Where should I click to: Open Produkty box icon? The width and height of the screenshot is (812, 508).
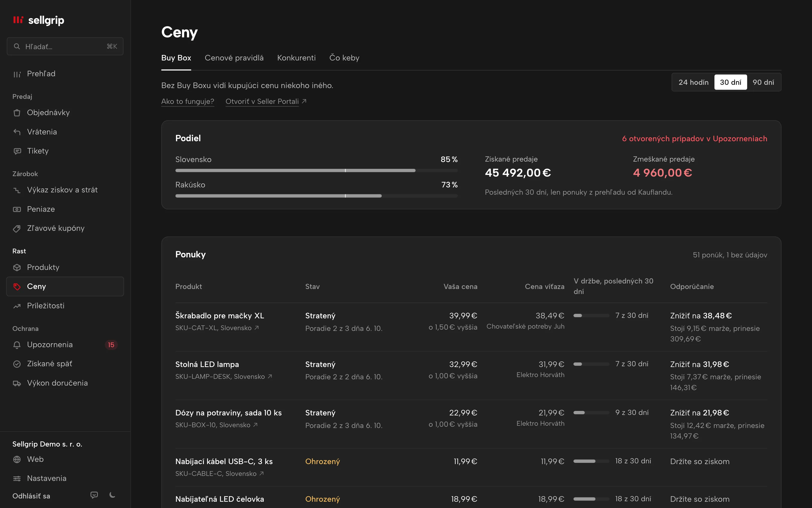coord(17,267)
